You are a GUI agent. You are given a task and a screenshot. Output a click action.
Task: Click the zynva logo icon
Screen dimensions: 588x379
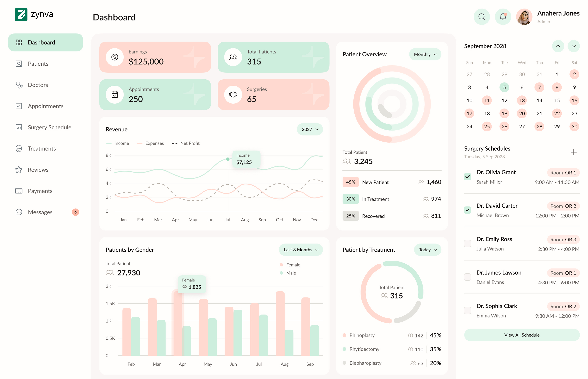click(21, 14)
